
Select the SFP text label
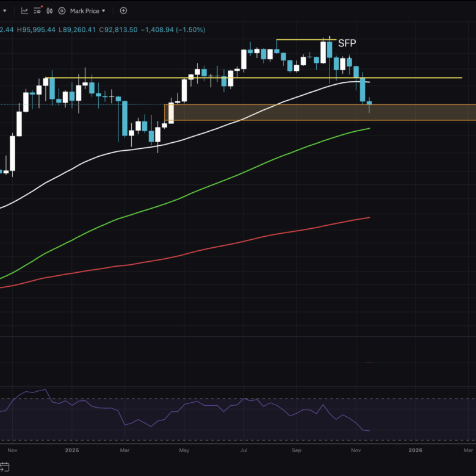click(x=347, y=43)
